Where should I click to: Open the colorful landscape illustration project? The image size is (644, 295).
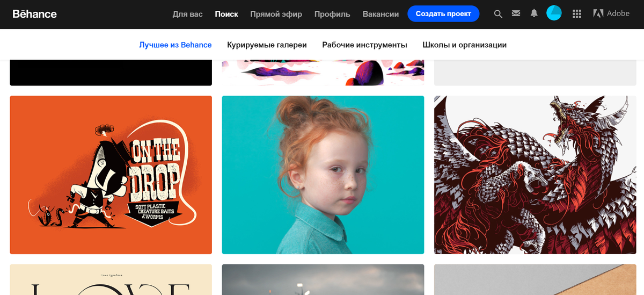tap(323, 73)
